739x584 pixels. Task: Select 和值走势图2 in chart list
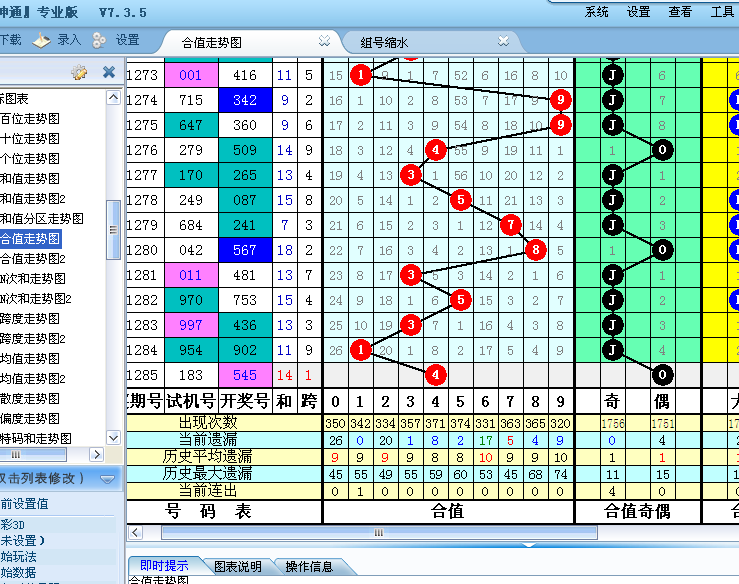tap(33, 199)
